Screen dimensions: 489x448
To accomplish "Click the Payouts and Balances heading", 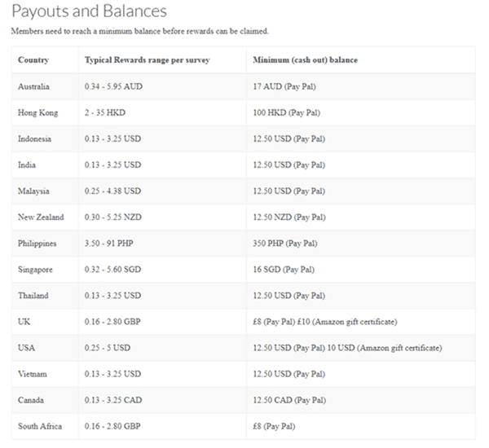I will pyautogui.click(x=89, y=11).
